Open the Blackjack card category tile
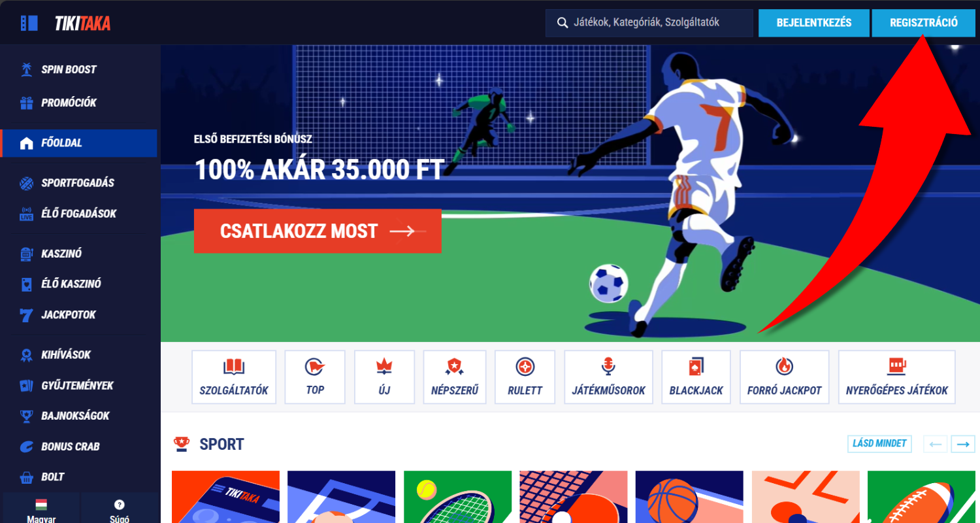The image size is (980, 523). click(696, 377)
